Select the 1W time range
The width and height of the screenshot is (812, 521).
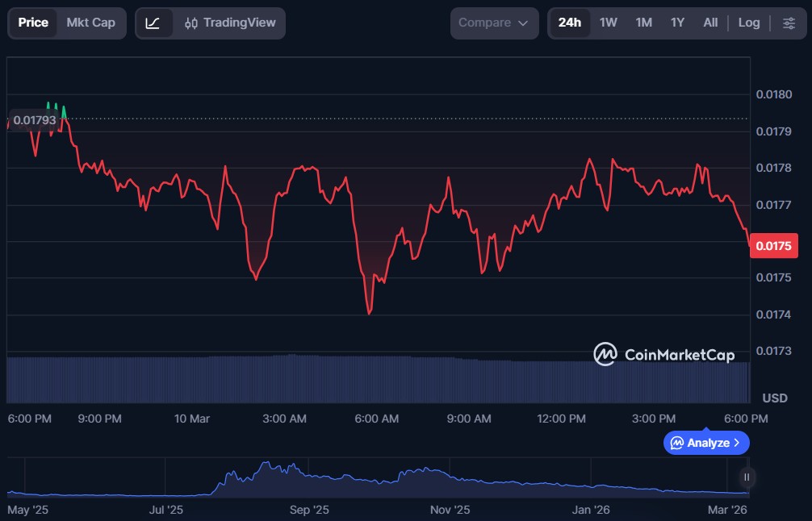[608, 23]
